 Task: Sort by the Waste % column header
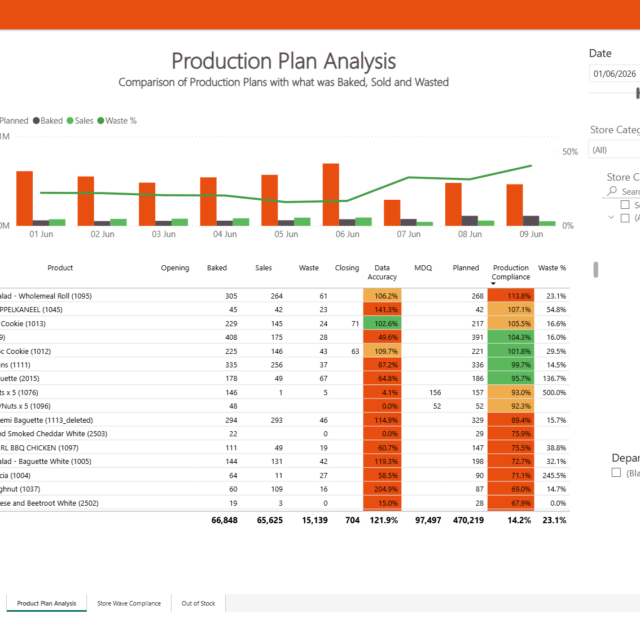coord(552,268)
